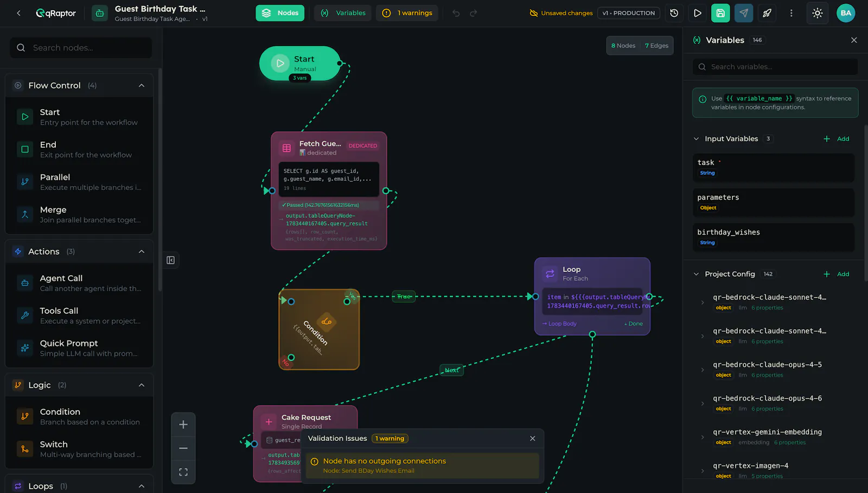
Task: Select the Quick Prompt action
Action: tap(80, 349)
